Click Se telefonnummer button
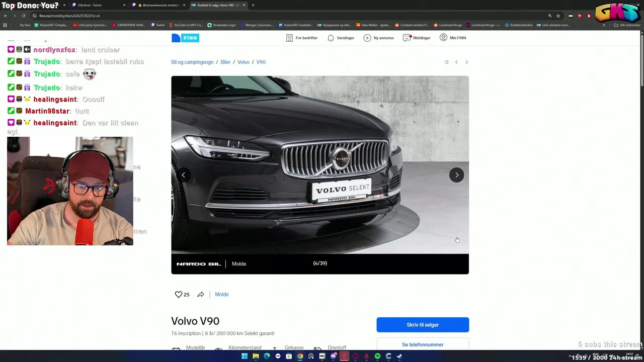The height and width of the screenshot is (362, 644). click(x=423, y=344)
